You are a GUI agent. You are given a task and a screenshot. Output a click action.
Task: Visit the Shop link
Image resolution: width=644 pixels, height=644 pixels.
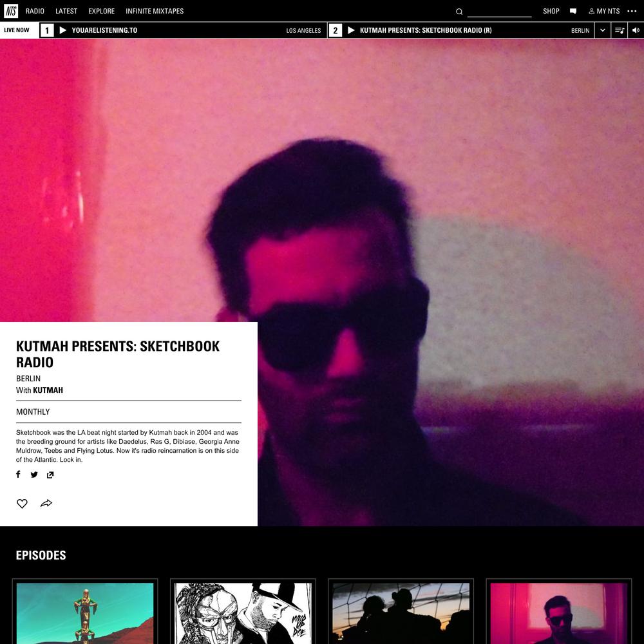pyautogui.click(x=551, y=11)
